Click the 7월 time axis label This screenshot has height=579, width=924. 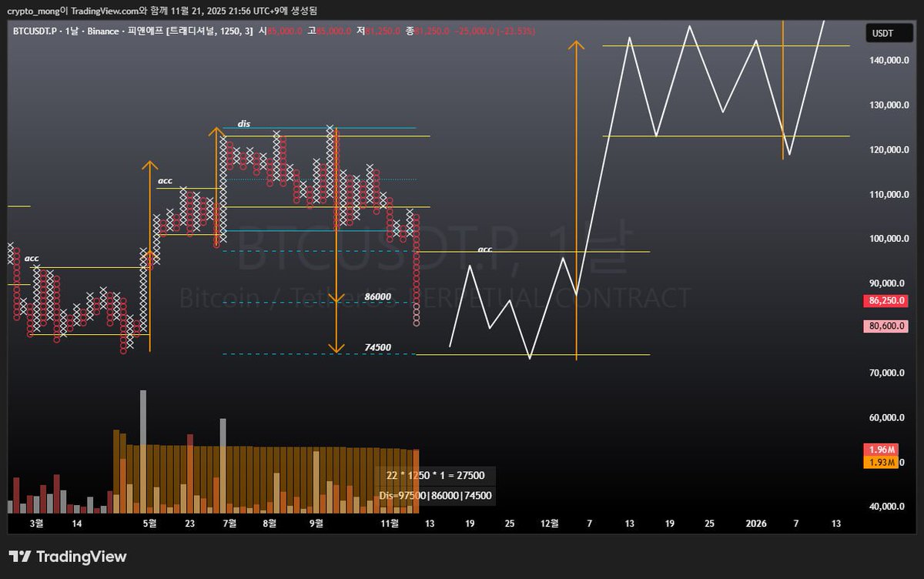pyautogui.click(x=229, y=524)
